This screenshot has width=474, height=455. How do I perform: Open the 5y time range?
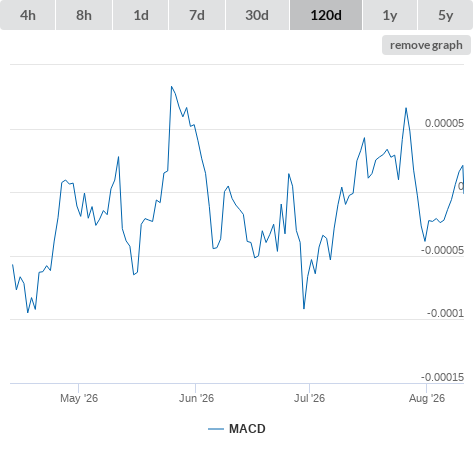(445, 15)
